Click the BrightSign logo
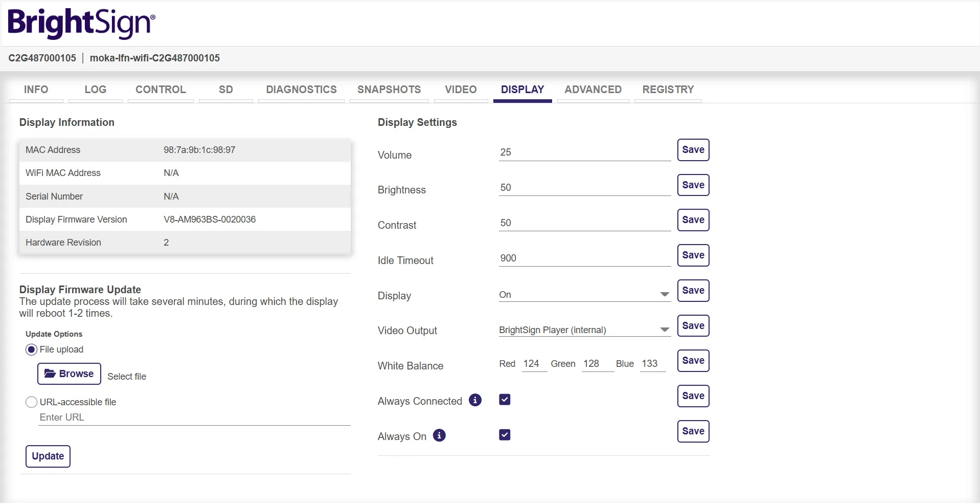 pyautogui.click(x=81, y=23)
